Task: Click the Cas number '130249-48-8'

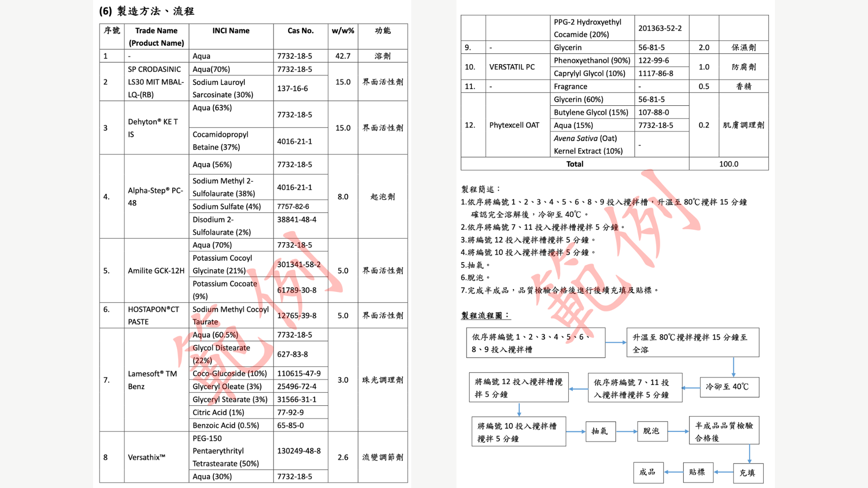Action: (301, 451)
